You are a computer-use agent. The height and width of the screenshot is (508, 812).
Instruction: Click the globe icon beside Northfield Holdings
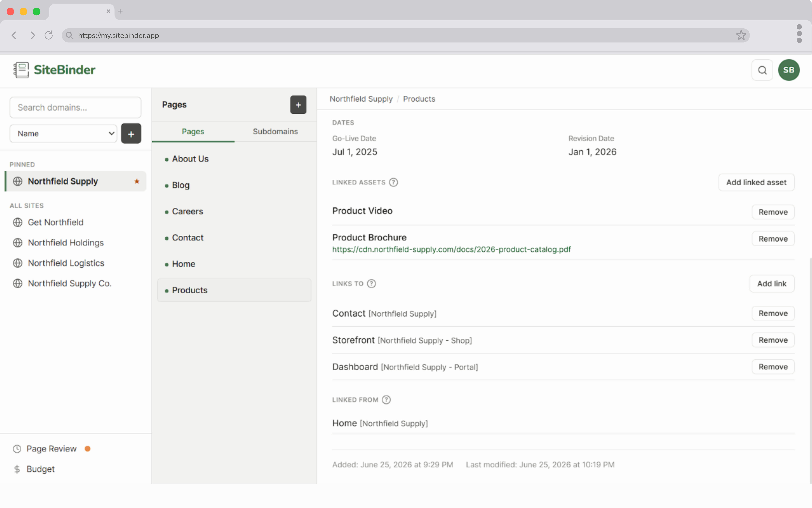(17, 243)
